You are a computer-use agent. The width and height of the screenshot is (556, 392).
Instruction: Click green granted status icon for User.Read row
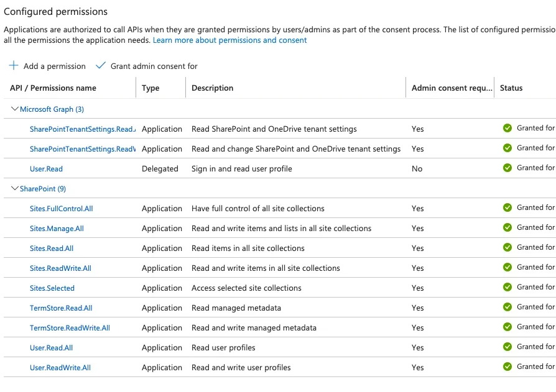pyautogui.click(x=507, y=168)
